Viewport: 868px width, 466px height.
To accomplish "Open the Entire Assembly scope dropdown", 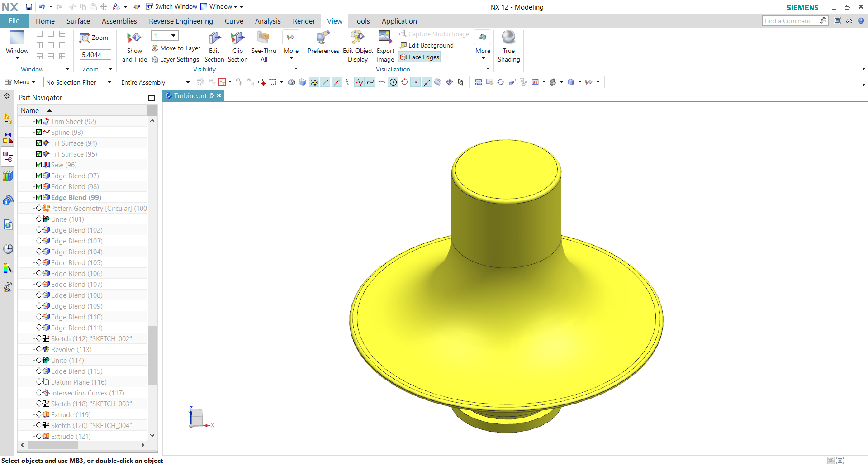I will (156, 82).
